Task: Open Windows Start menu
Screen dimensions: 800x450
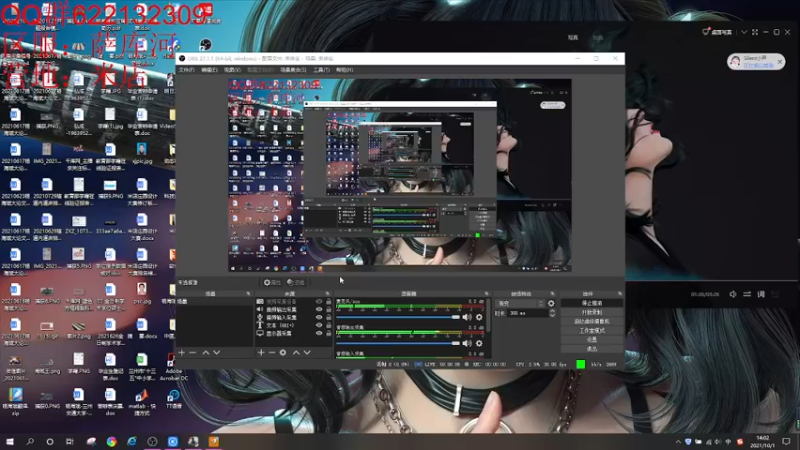Action: (x=10, y=441)
